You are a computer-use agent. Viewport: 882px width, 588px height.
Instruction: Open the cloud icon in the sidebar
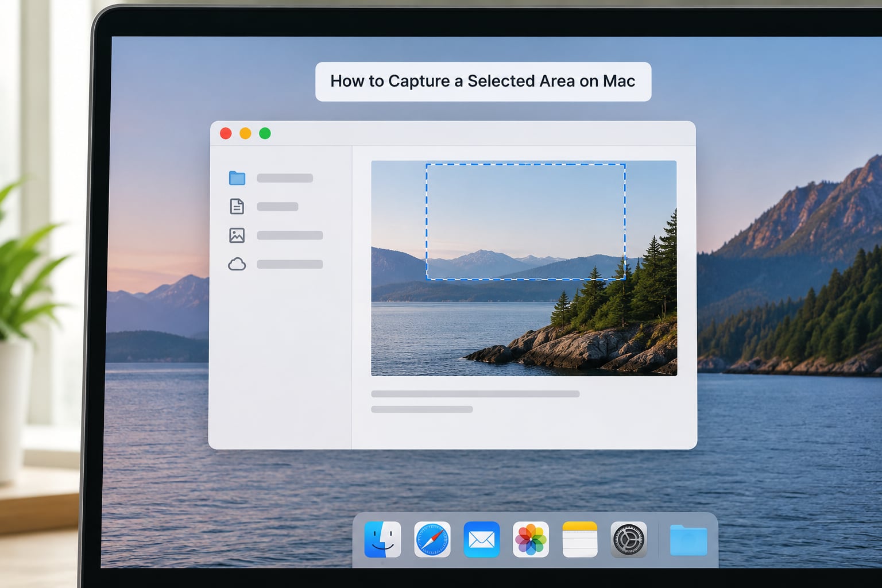237,264
